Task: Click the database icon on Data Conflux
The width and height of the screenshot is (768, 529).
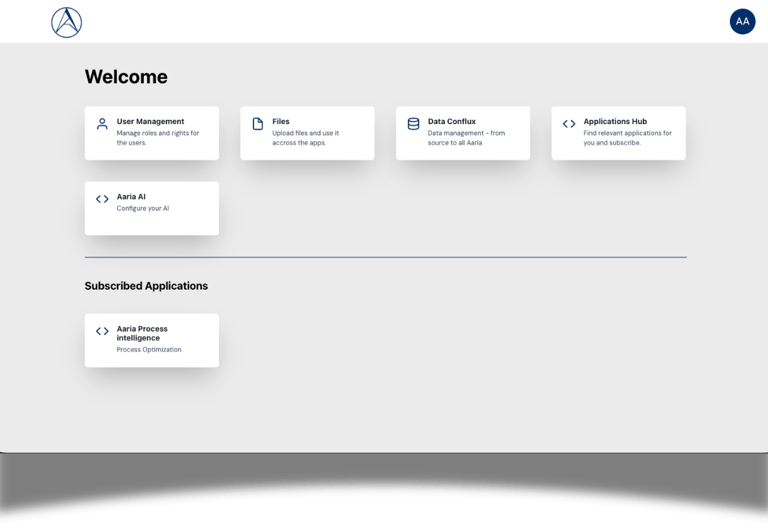Action: pyautogui.click(x=413, y=124)
